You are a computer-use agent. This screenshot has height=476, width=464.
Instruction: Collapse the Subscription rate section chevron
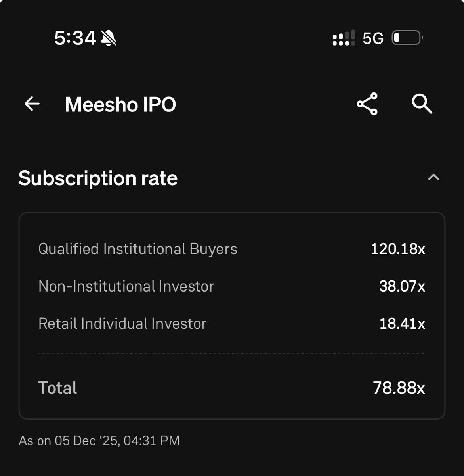pos(433,177)
